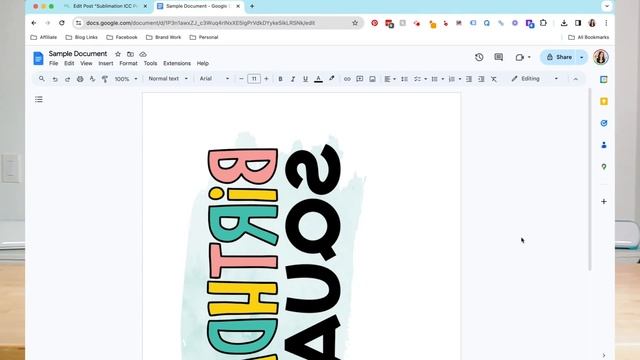Toggle underline formatting

tap(305, 79)
